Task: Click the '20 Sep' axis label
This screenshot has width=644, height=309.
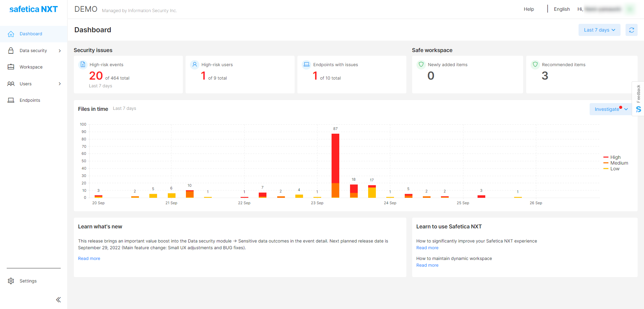Action: [98, 203]
